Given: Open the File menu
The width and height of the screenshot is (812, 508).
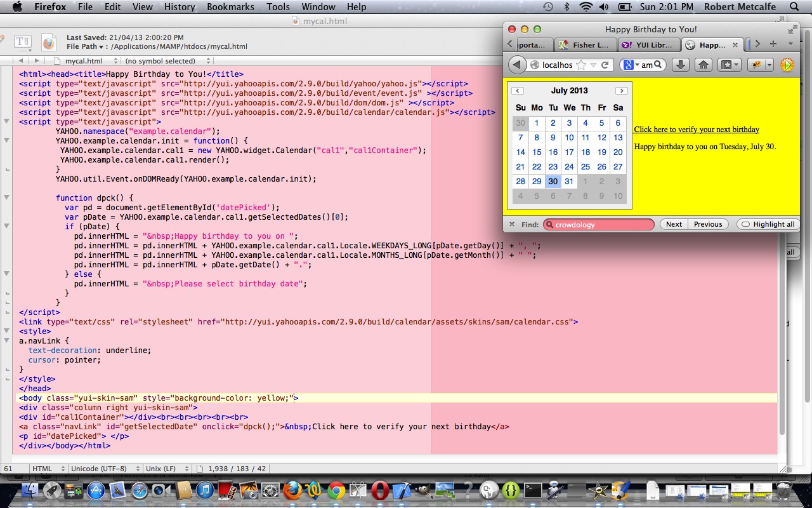Looking at the screenshot, I should [85, 7].
